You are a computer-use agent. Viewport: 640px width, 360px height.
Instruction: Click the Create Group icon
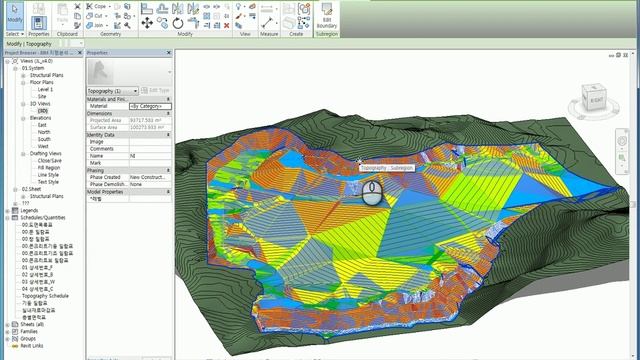304,9
